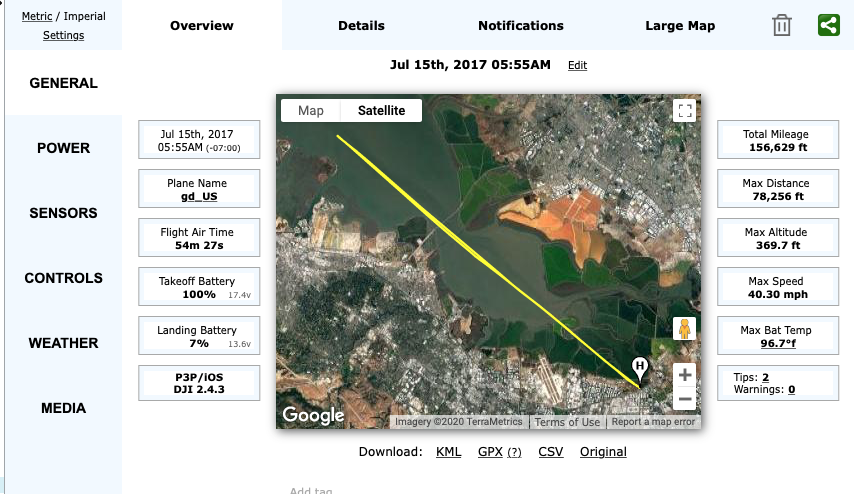Switch units to Metric
The image size is (854, 494).
[x=37, y=16]
